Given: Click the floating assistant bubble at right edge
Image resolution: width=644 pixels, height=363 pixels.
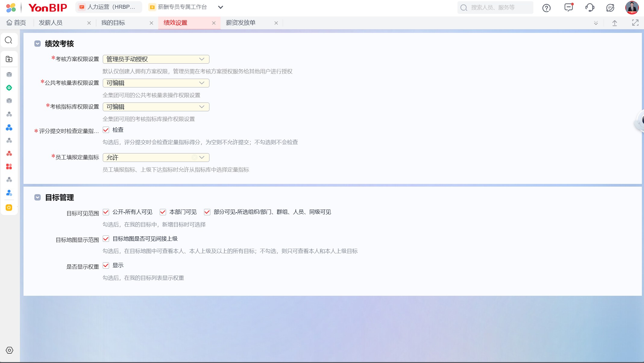Looking at the screenshot, I should (639, 121).
